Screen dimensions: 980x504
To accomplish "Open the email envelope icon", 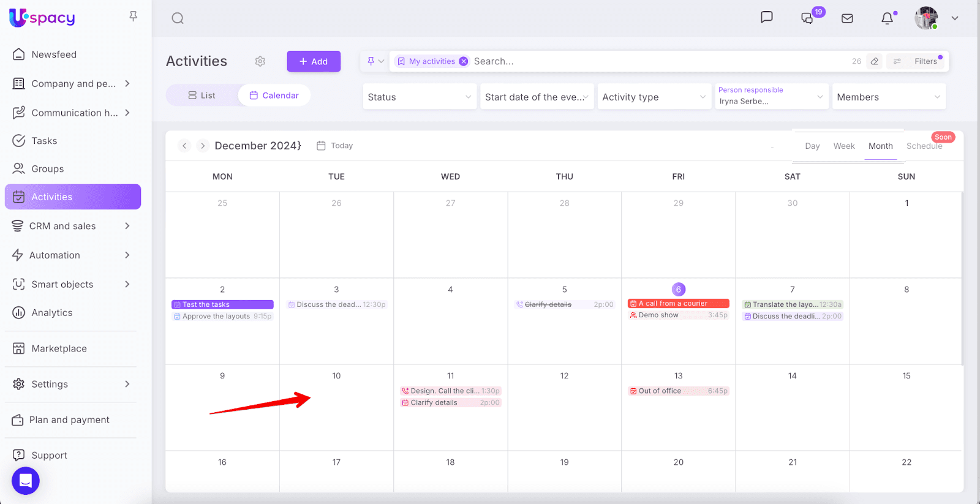I will point(847,18).
